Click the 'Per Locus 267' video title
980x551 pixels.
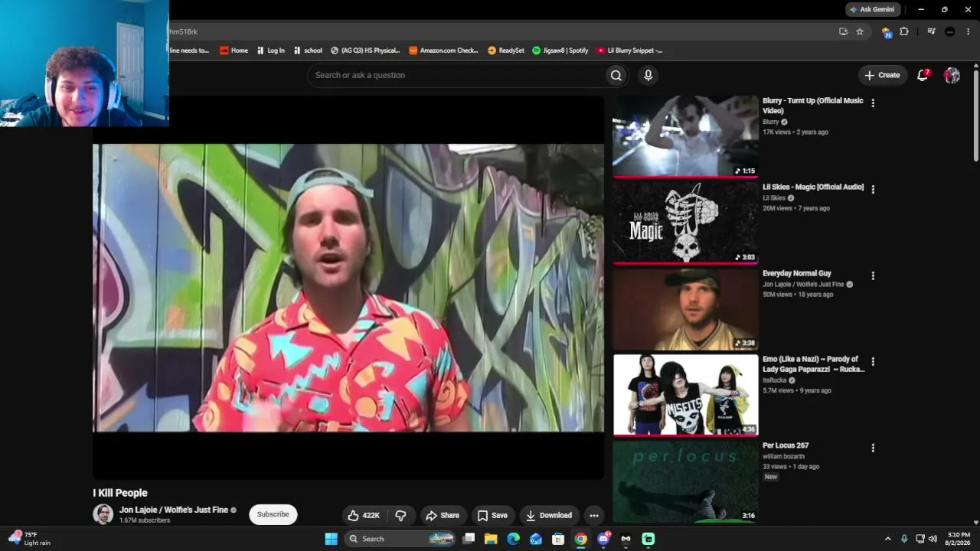786,445
